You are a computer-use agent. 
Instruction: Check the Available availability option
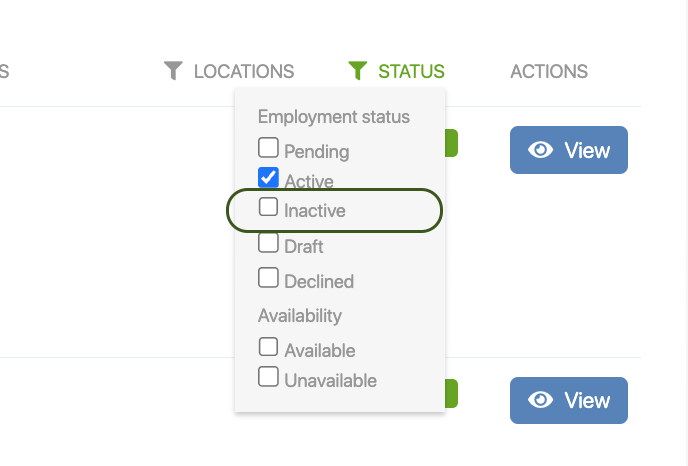(268, 347)
